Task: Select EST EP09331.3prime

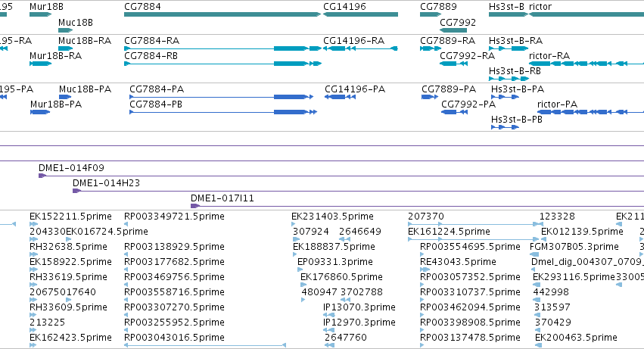Action: (x=335, y=262)
